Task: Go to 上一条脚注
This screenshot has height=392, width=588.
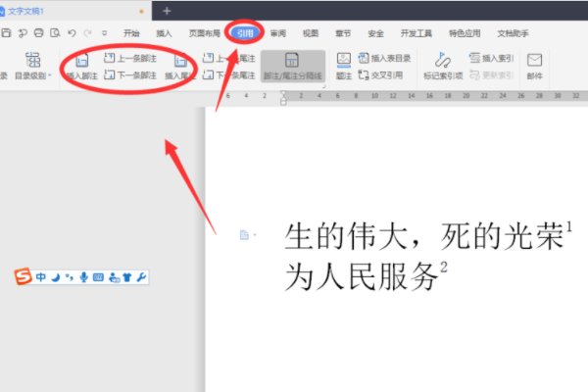Action: 130,58
